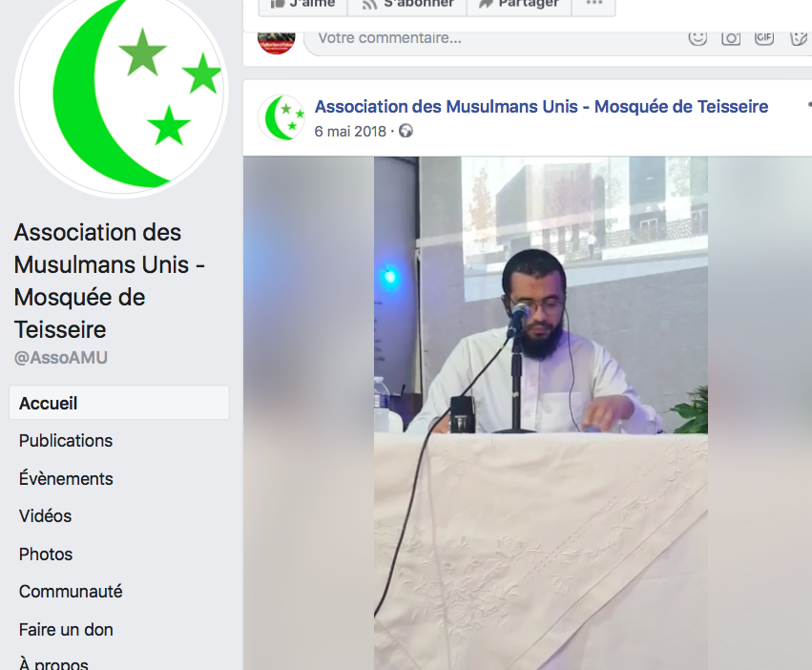Select the Accueil tab in sidebar
Image resolution: width=812 pixels, height=670 pixels.
pyautogui.click(x=118, y=403)
